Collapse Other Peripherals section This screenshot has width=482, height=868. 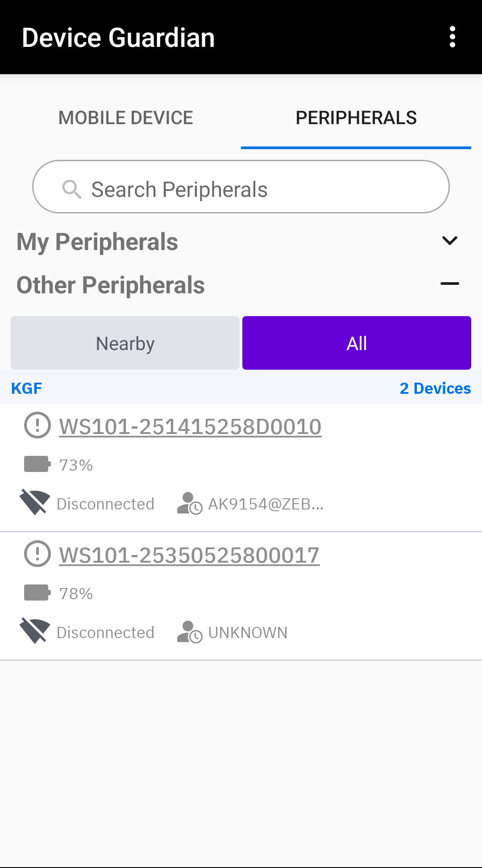[x=450, y=284]
